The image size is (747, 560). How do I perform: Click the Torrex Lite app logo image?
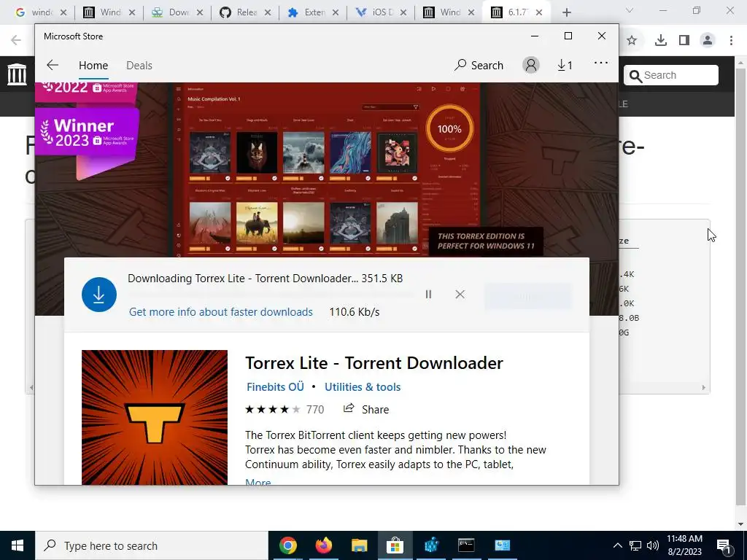point(155,418)
